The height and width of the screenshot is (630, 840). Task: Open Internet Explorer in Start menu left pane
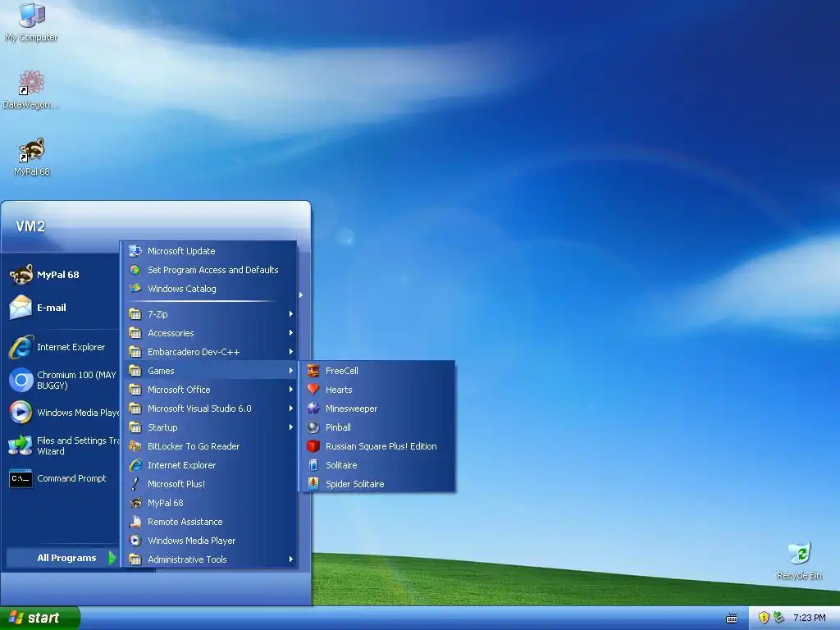pos(62,347)
